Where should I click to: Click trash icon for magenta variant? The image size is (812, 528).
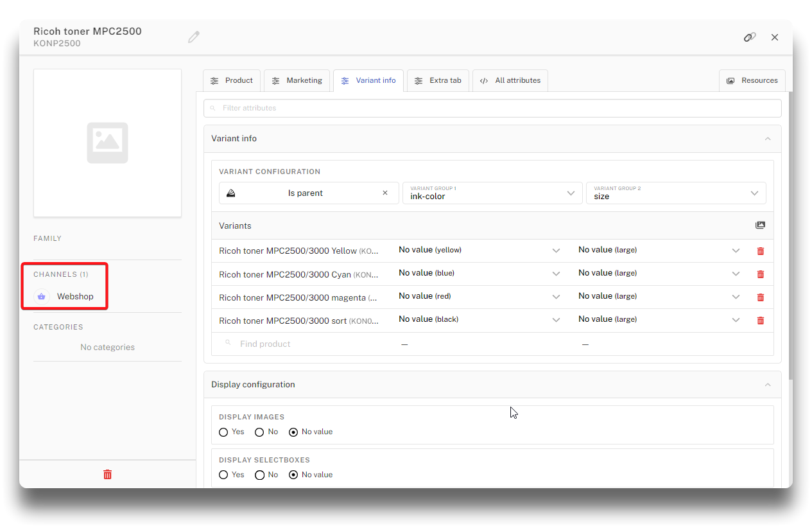pyautogui.click(x=760, y=297)
